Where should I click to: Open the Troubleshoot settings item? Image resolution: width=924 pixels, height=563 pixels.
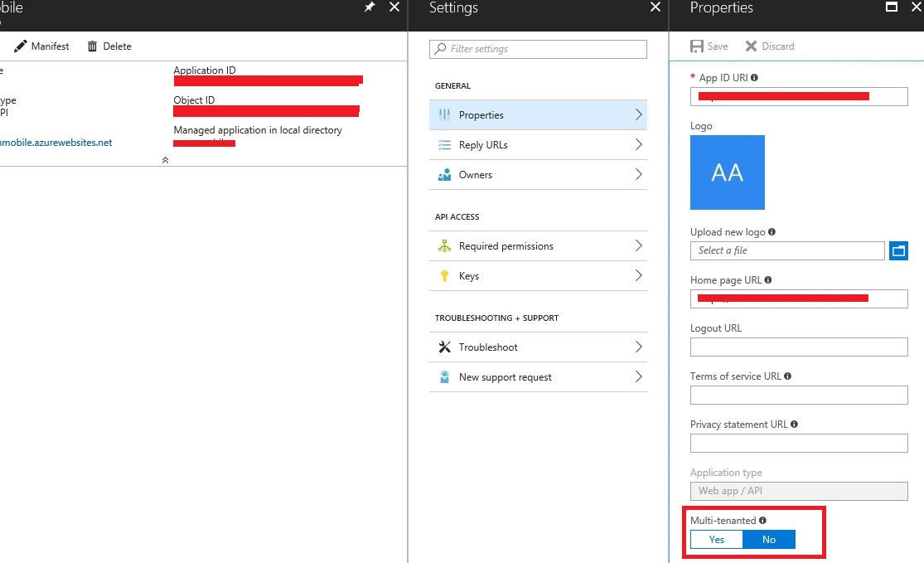(x=538, y=347)
